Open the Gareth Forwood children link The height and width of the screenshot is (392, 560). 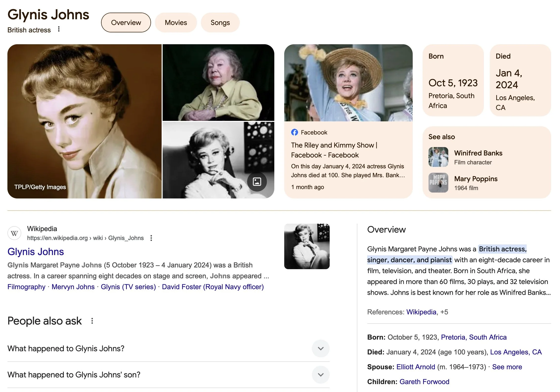pyautogui.click(x=424, y=382)
